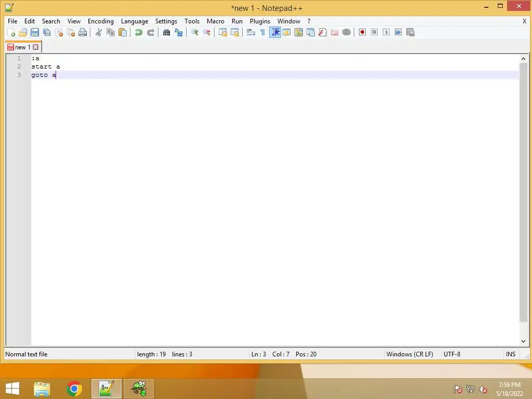Screen dimensions: 532x399
Task: Close the new 1 tab with its X
Action: (x=36, y=47)
